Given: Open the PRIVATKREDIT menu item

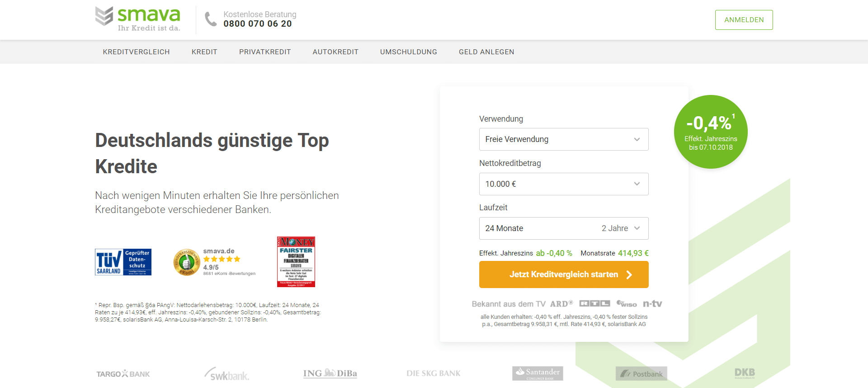Looking at the screenshot, I should (x=265, y=52).
